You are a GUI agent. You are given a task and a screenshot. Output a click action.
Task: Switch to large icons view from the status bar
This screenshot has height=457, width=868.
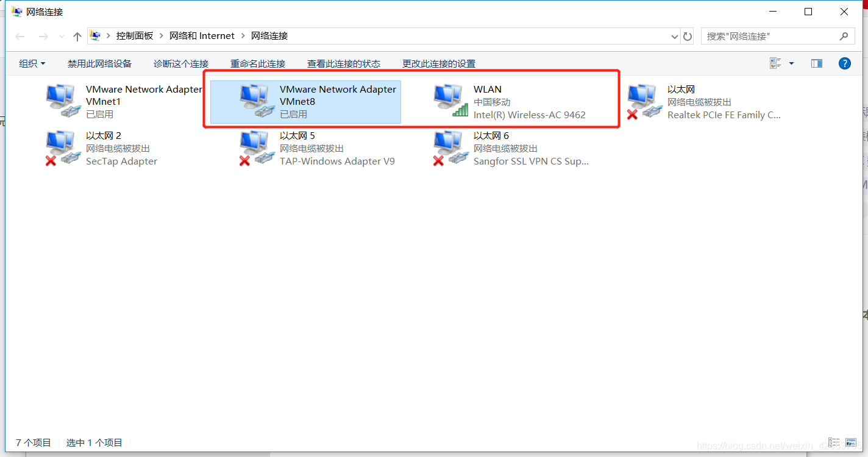pyautogui.click(x=850, y=442)
